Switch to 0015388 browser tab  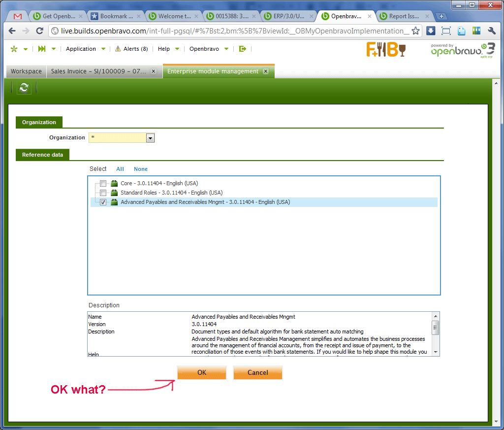232,16
